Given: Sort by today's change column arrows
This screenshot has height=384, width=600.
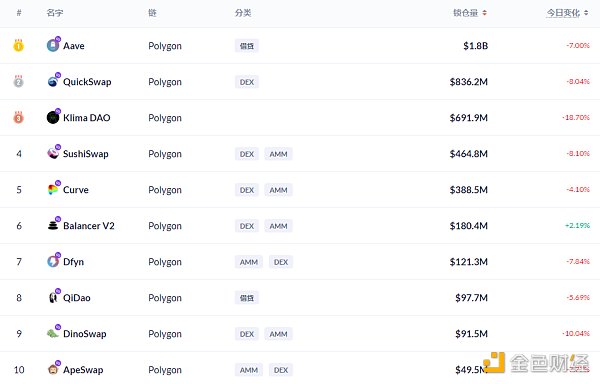Looking at the screenshot, I should [x=586, y=13].
